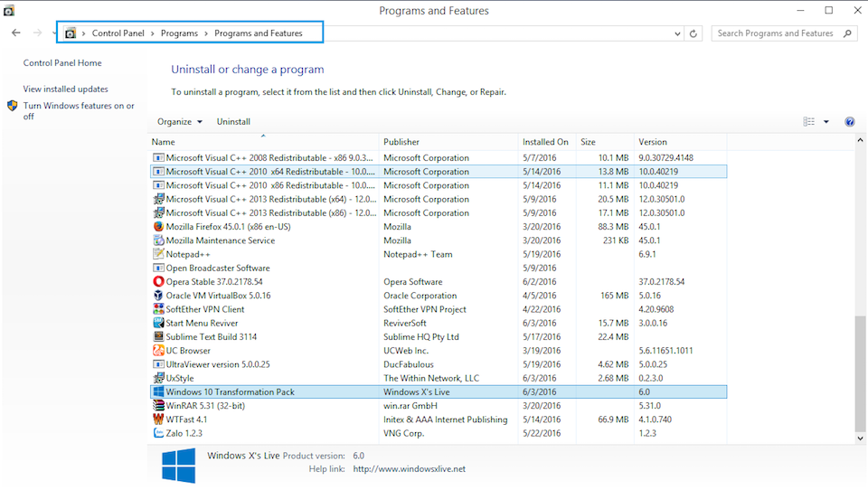868x490 pixels.
Task: Open help with the question mark icon
Action: (x=850, y=122)
